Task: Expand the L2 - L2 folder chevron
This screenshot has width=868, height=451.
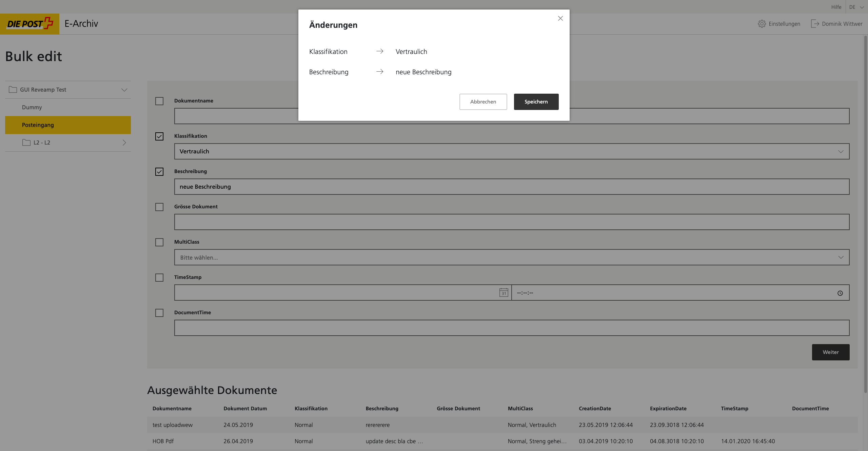Action: point(124,143)
